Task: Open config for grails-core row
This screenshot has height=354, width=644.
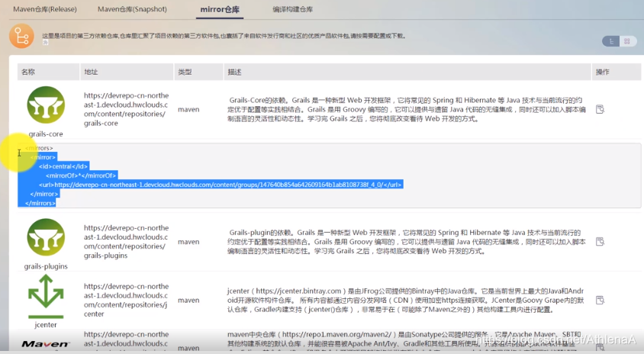Action: click(600, 109)
